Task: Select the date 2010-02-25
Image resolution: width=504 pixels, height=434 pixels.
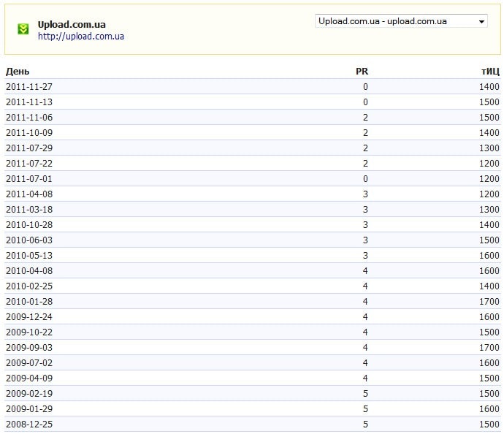Action: pyautogui.click(x=29, y=286)
